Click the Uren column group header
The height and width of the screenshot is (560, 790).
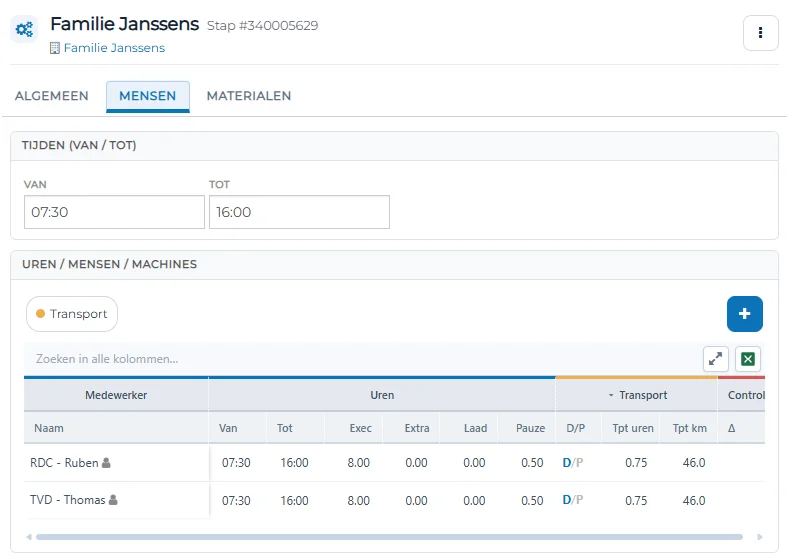tap(382, 395)
